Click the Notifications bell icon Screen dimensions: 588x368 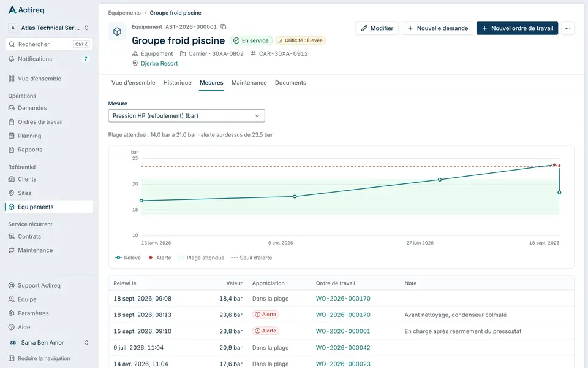click(x=12, y=59)
